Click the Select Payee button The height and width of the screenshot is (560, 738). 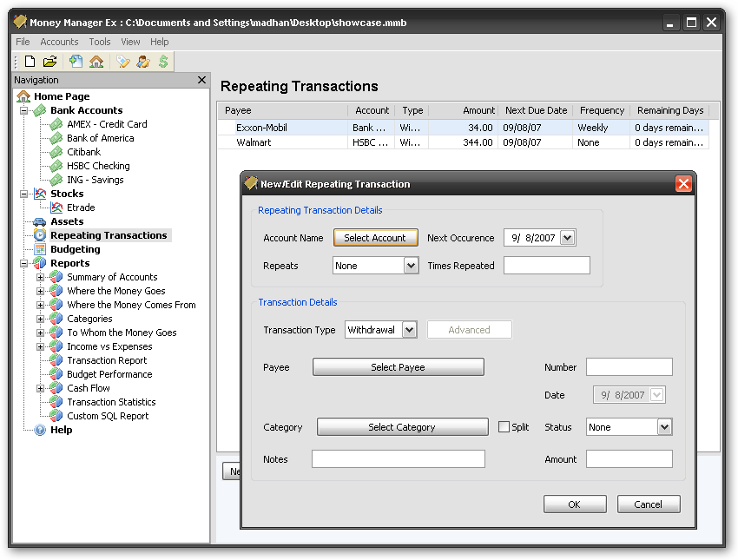(398, 367)
